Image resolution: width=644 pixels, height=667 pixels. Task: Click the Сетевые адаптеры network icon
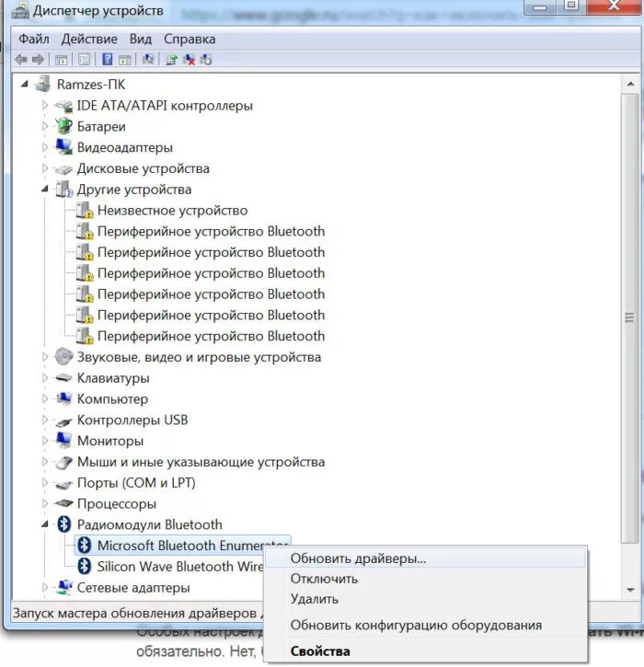[63, 587]
